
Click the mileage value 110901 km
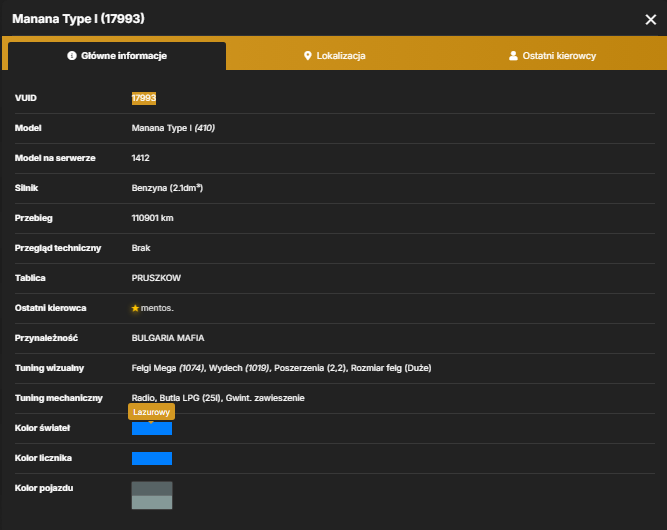[152, 218]
